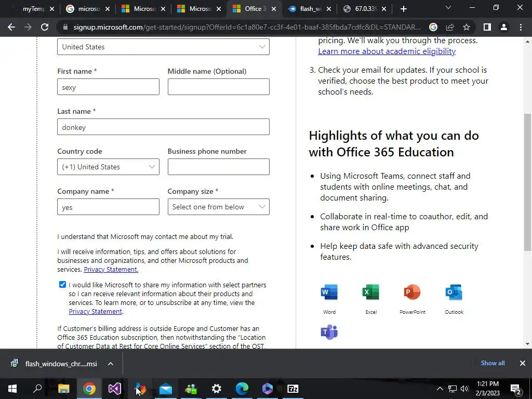The width and height of the screenshot is (532, 399).
Task: Click into the Company name field
Action: tap(108, 207)
